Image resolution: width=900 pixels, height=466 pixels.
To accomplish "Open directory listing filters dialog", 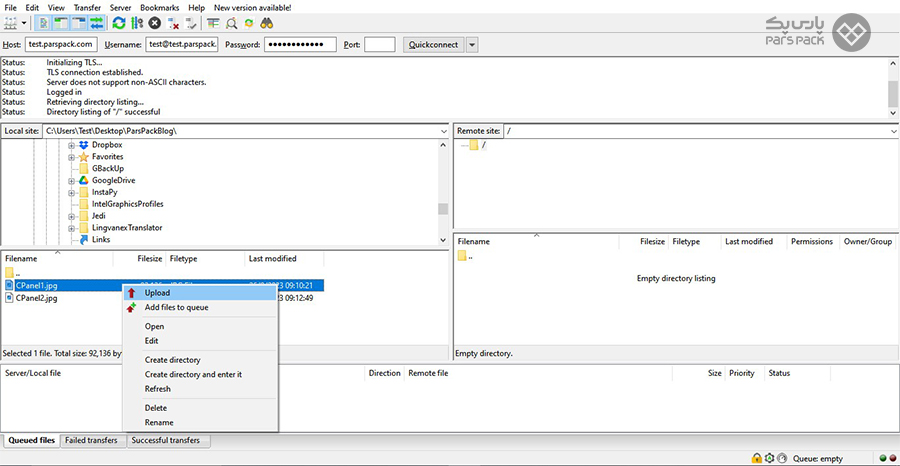I will 214,23.
